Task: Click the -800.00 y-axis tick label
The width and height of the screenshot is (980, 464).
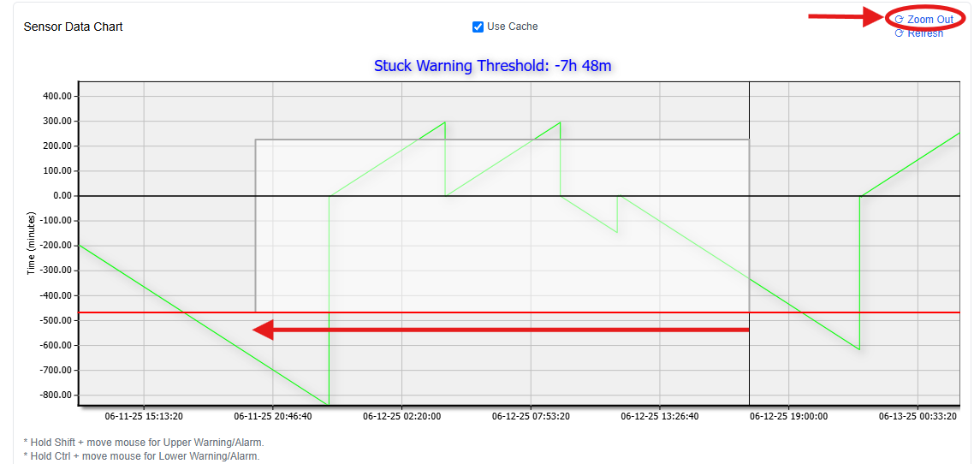Action: coord(55,396)
